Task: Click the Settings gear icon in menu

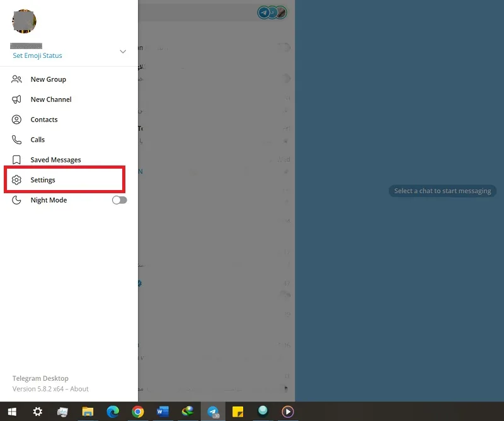Action: click(x=16, y=180)
